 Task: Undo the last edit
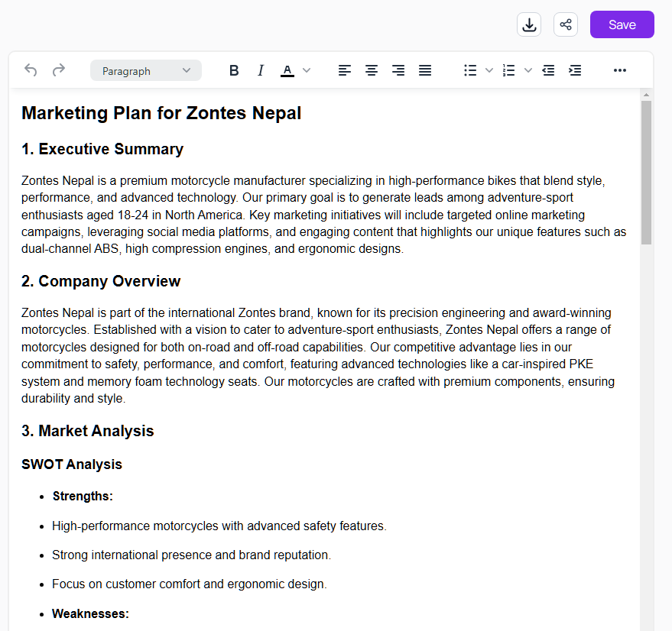(x=31, y=70)
